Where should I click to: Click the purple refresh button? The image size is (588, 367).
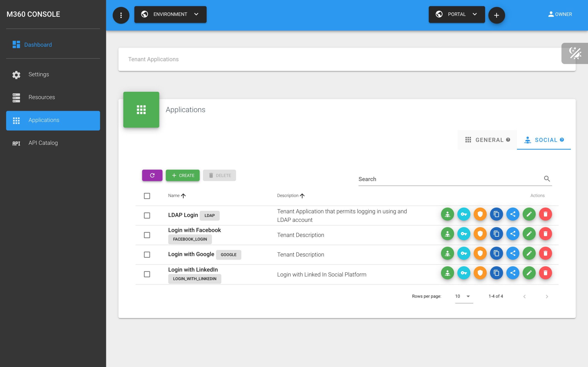tap(152, 175)
